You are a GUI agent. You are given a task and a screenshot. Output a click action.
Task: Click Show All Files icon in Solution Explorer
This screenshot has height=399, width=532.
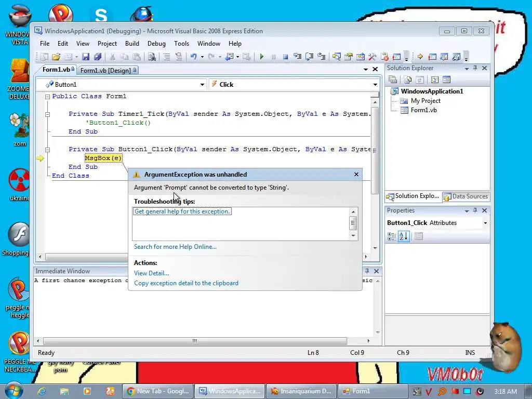(x=408, y=79)
